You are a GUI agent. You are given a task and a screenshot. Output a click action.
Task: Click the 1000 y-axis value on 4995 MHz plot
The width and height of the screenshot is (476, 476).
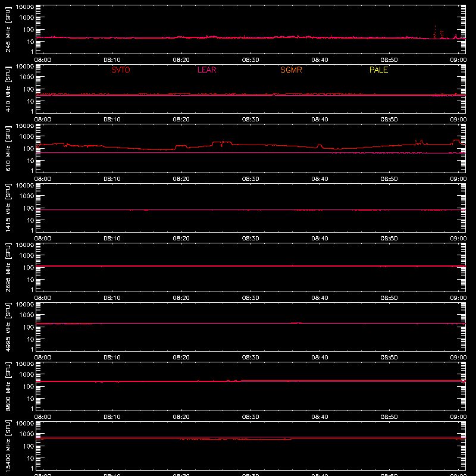tap(27, 315)
